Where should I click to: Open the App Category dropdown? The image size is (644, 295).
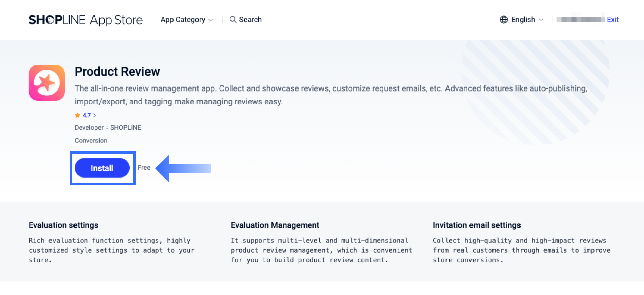[183, 20]
